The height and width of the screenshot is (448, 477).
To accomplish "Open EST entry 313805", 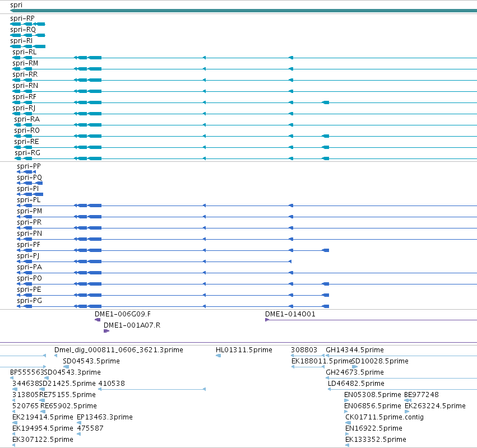I will point(26,395).
